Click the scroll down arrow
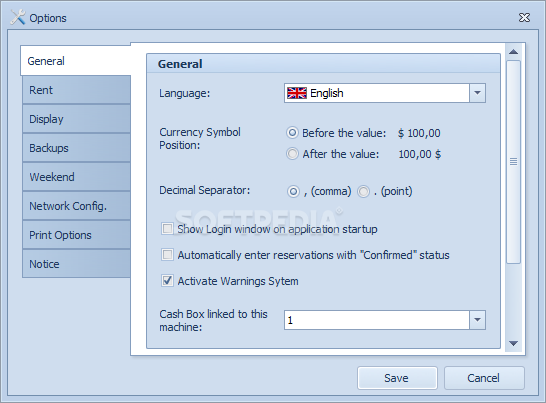This screenshot has height=403, width=546. (x=513, y=343)
